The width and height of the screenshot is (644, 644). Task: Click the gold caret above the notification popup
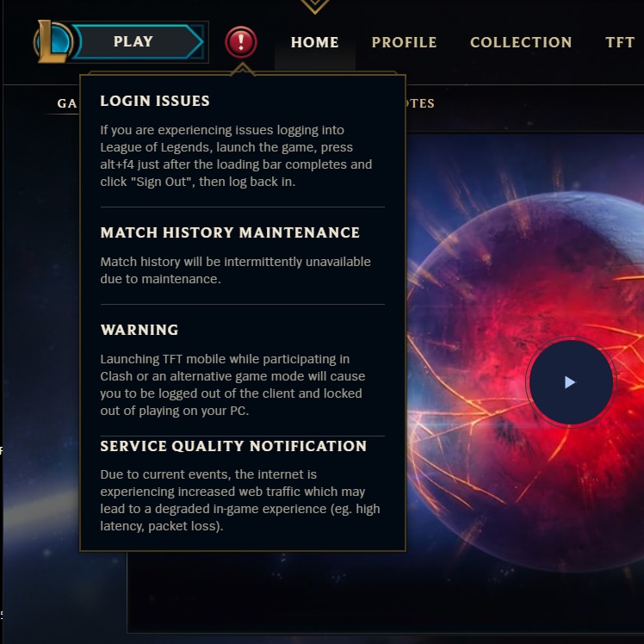pos(242,70)
